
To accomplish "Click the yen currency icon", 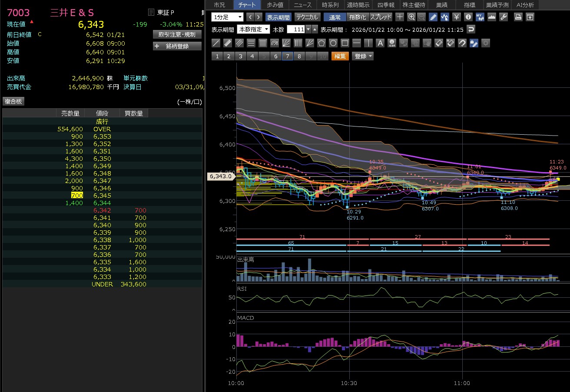I will point(457,17).
